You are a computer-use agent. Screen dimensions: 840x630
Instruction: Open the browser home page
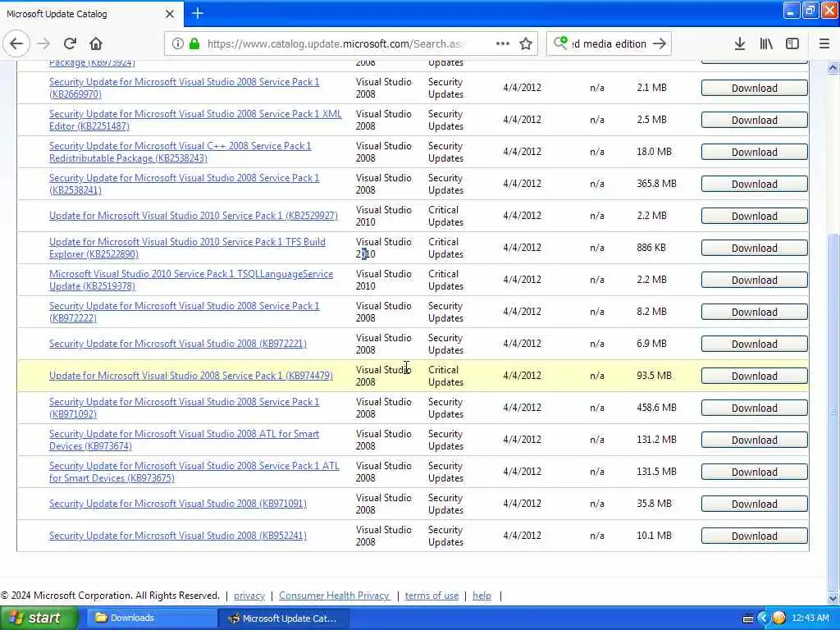click(96, 44)
